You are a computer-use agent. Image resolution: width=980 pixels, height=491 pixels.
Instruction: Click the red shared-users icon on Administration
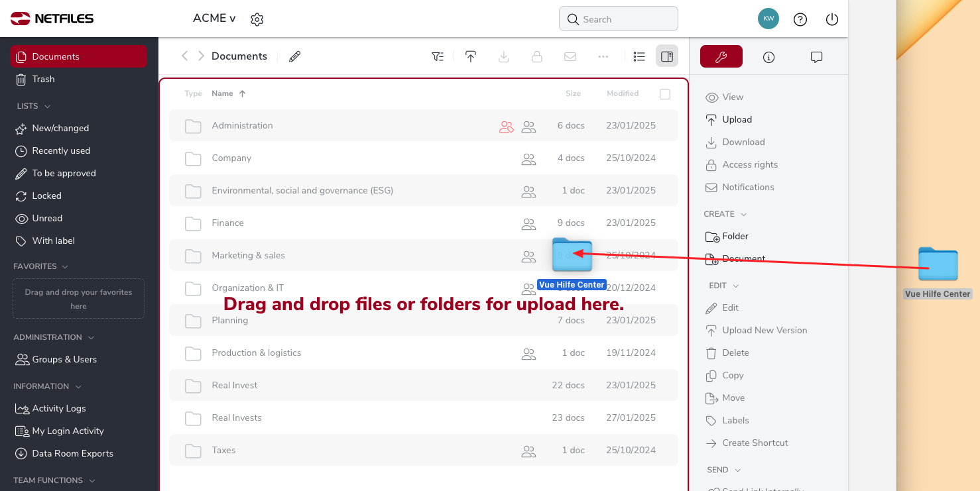coord(507,126)
